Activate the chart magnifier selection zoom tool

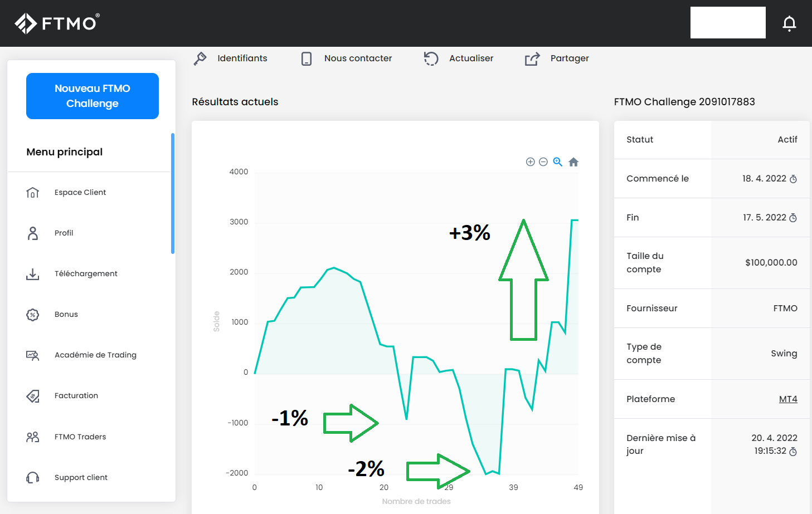[558, 162]
